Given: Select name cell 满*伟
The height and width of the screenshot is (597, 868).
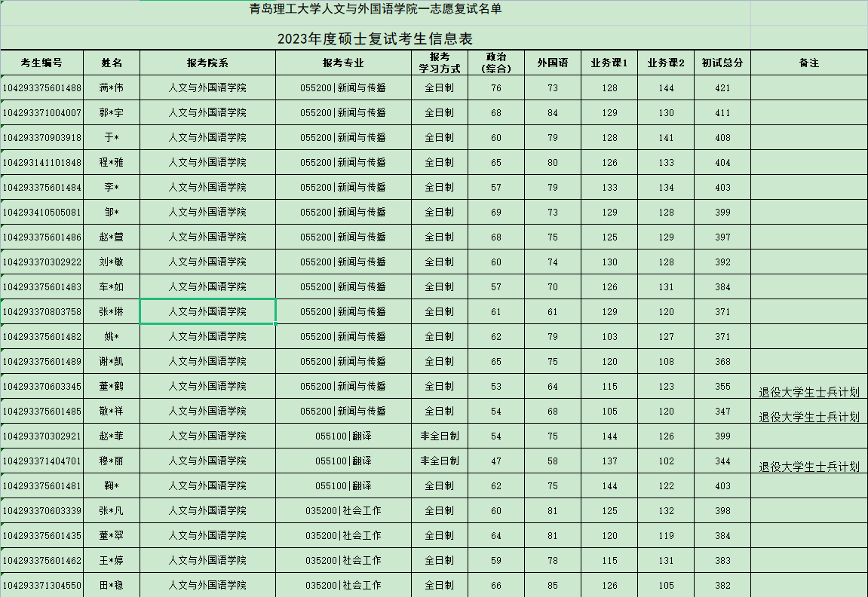Looking at the screenshot, I should click(x=112, y=87).
